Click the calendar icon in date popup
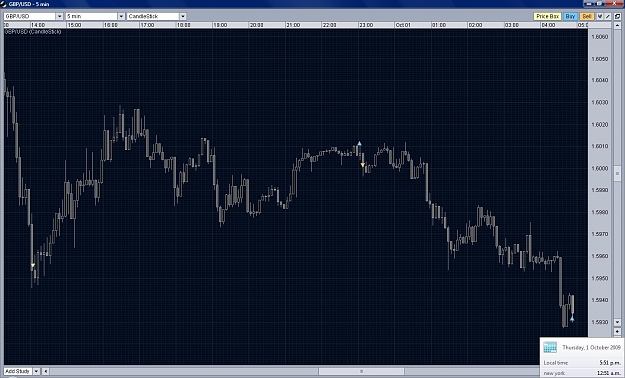The width and height of the screenshot is (625, 378). pyautogui.click(x=550, y=347)
